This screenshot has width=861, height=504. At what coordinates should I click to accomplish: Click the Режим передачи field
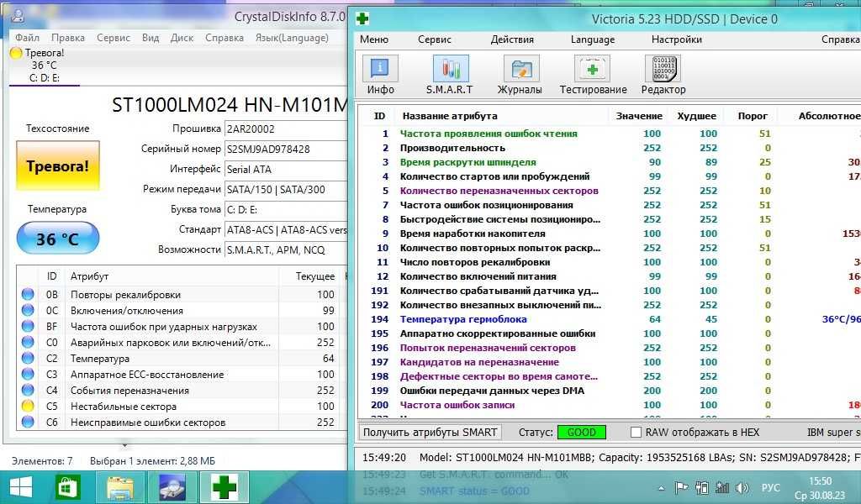tap(286, 189)
